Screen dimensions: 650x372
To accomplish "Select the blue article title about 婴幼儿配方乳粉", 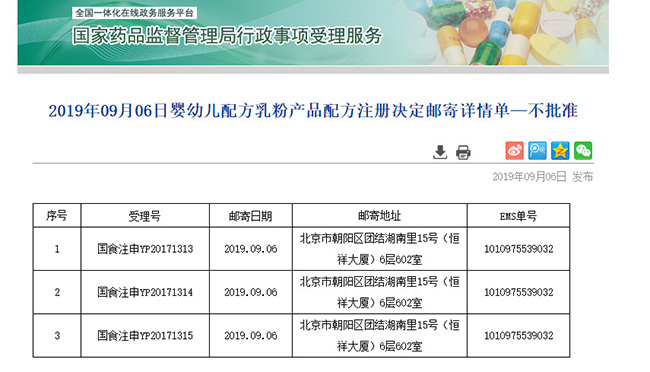I will [x=313, y=111].
